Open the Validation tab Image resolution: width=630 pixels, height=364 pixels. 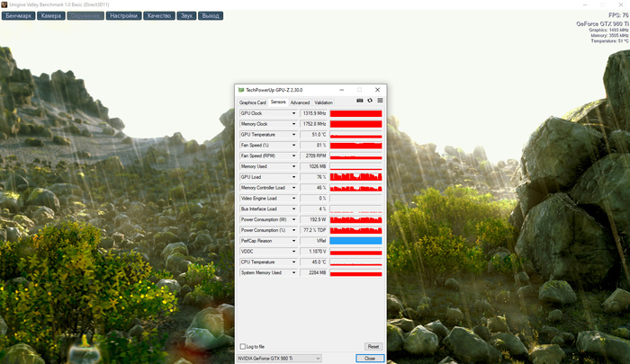pos(323,102)
